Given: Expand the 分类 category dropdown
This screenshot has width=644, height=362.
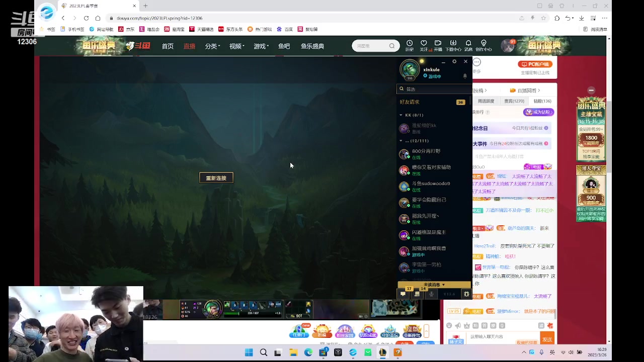Looking at the screenshot, I should coord(212,46).
